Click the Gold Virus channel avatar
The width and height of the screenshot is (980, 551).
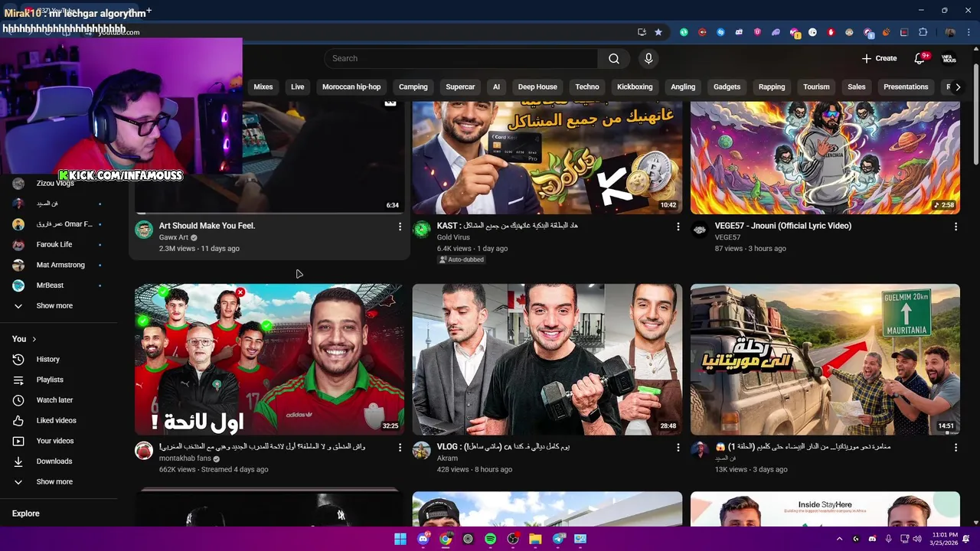click(422, 230)
